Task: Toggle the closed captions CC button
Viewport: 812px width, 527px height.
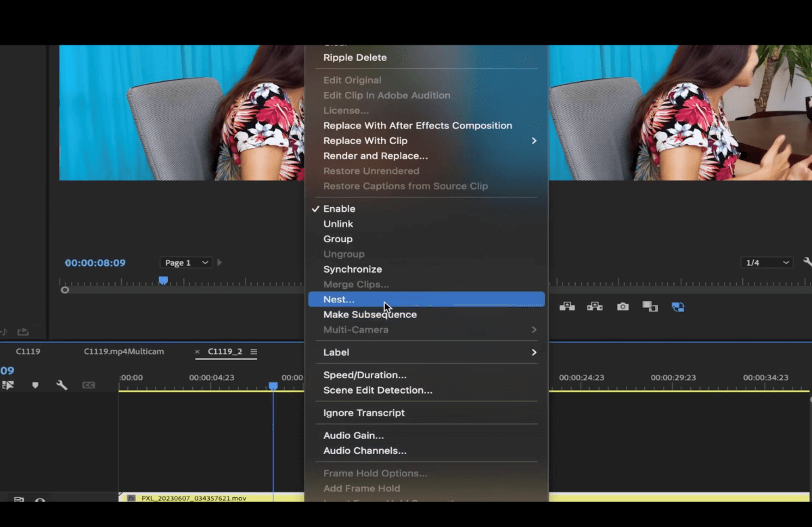Action: pos(88,385)
